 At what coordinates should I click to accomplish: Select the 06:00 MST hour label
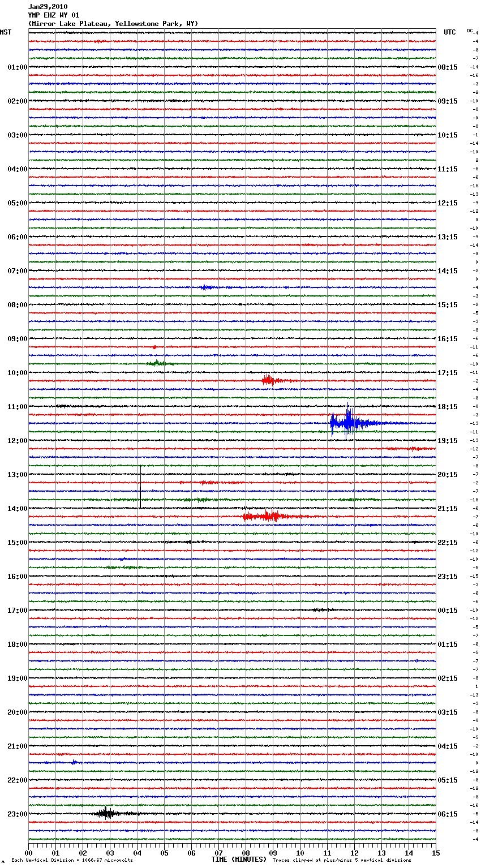(x=18, y=237)
